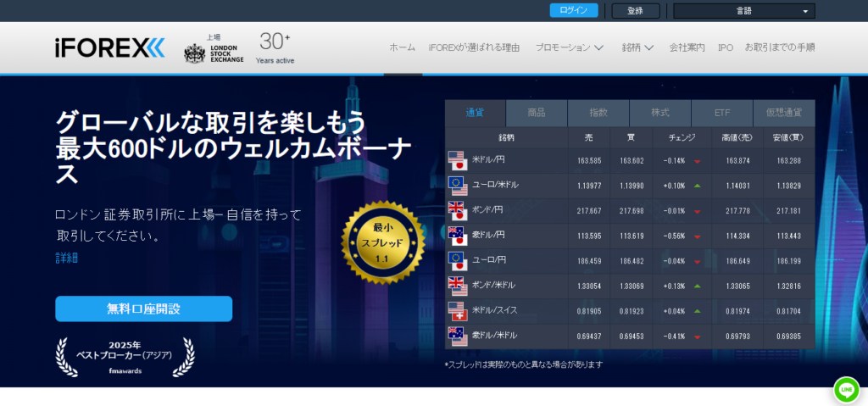This screenshot has width=868, height=406.
Task: Click low value 1.32816
Action: point(789,287)
